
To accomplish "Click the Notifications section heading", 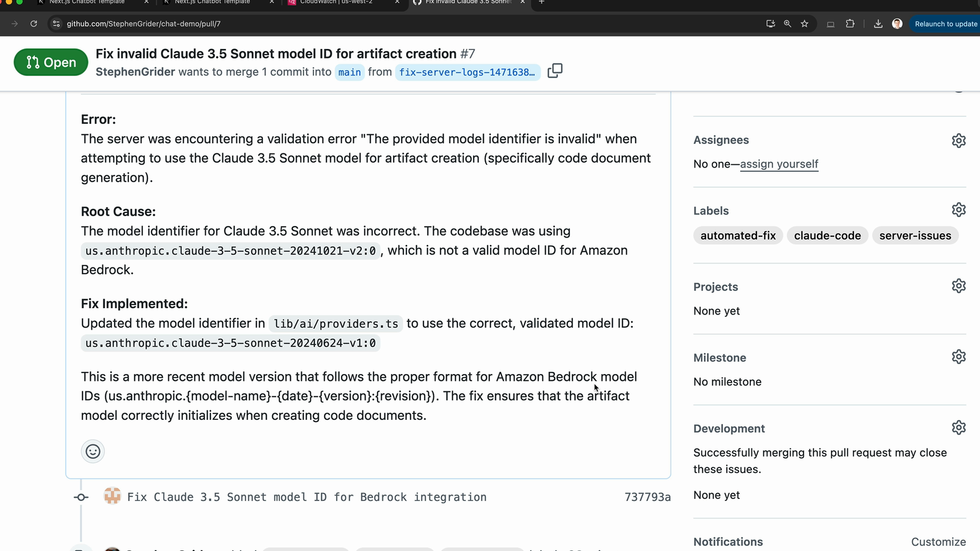I will (728, 542).
